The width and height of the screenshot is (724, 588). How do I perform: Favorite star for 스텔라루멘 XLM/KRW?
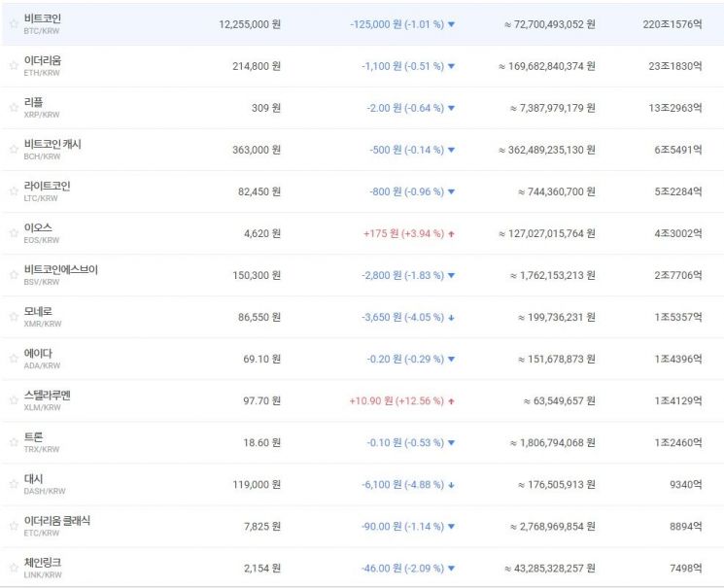point(14,400)
